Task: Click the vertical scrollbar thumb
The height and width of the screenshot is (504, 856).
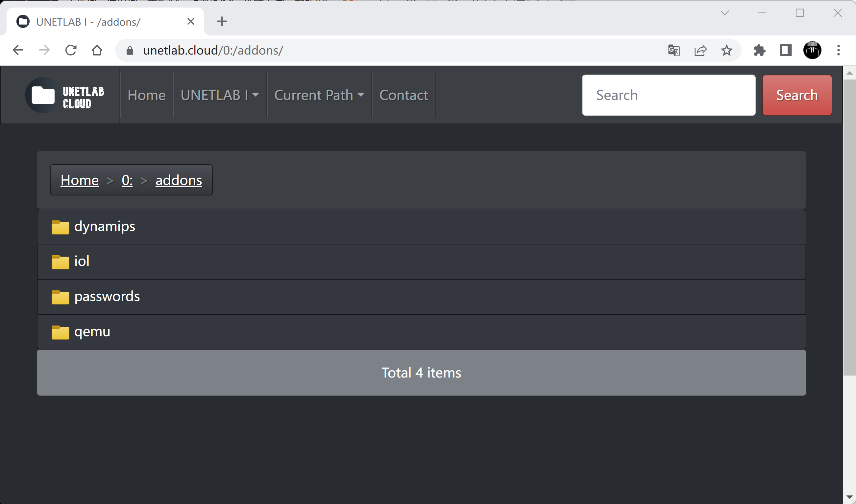Action: click(x=849, y=227)
